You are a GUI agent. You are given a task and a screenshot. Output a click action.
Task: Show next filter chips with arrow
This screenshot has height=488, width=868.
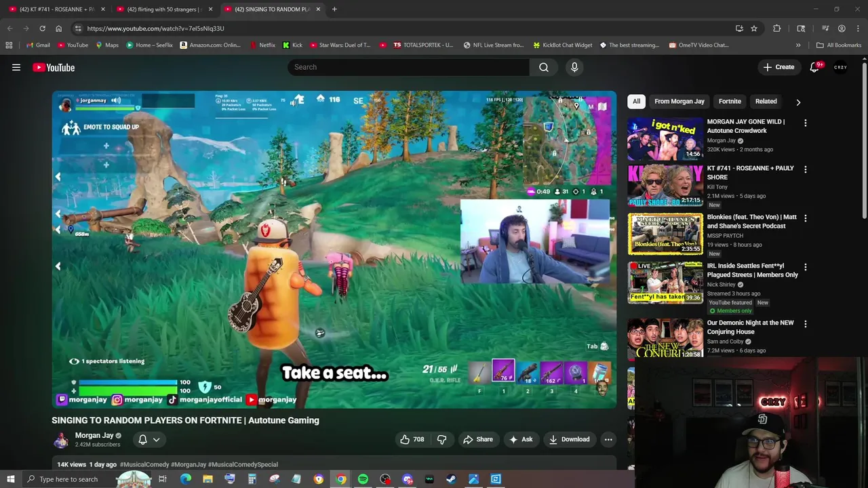(x=798, y=102)
